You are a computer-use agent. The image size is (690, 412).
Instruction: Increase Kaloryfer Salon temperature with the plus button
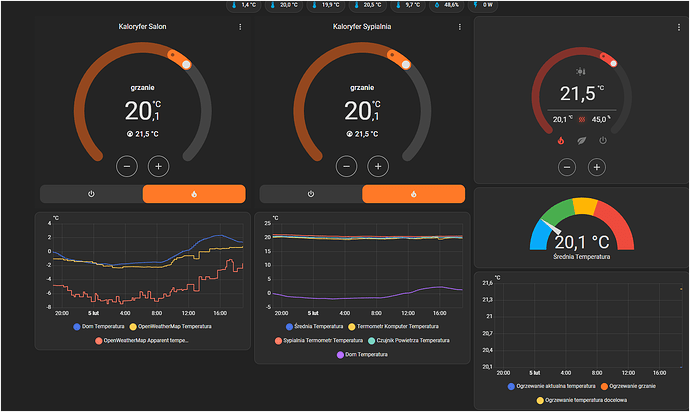click(158, 166)
